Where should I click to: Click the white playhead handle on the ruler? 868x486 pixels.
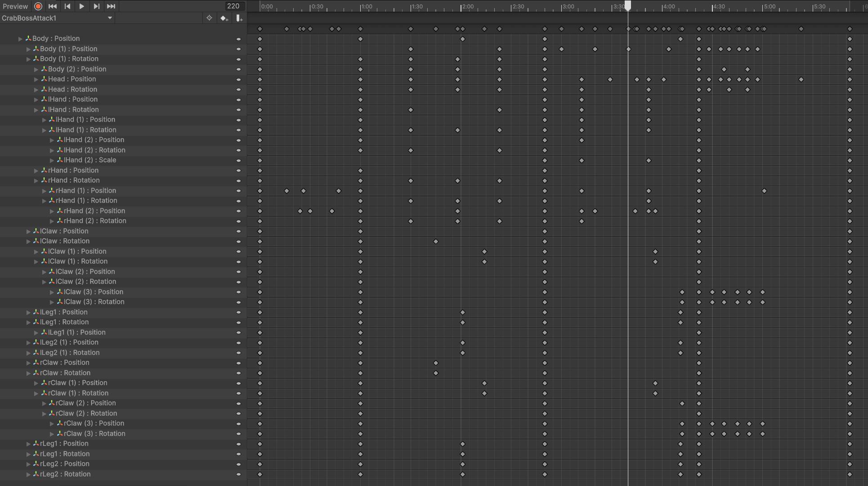(x=628, y=5)
